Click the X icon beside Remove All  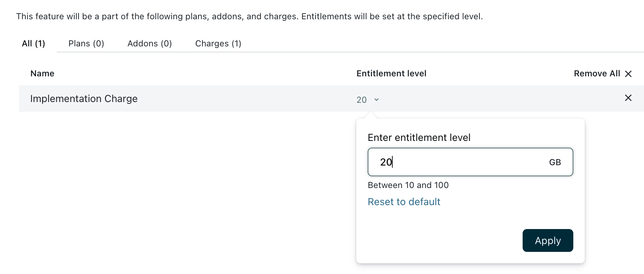click(x=628, y=74)
